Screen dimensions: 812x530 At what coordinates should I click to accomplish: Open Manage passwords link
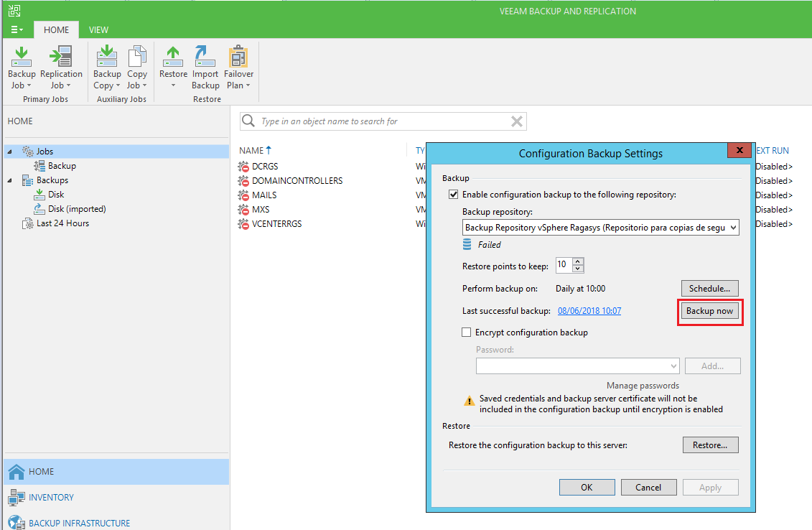click(x=643, y=385)
